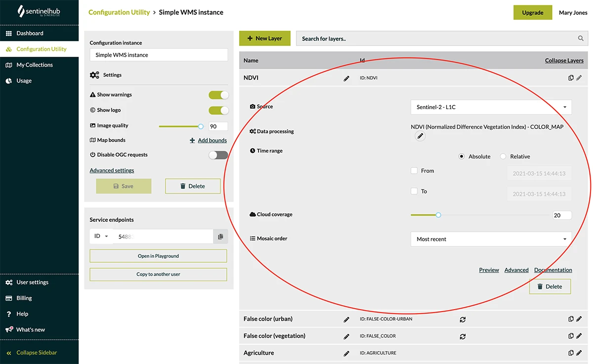The height and width of the screenshot is (364, 593).
Task: Copy the service endpoint ID
Action: (x=220, y=237)
